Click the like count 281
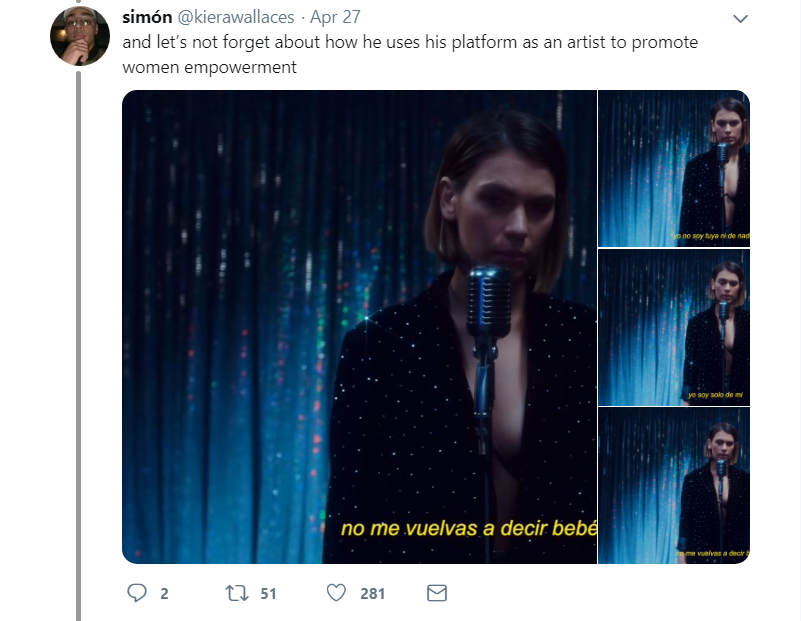801x621 pixels. (372, 593)
